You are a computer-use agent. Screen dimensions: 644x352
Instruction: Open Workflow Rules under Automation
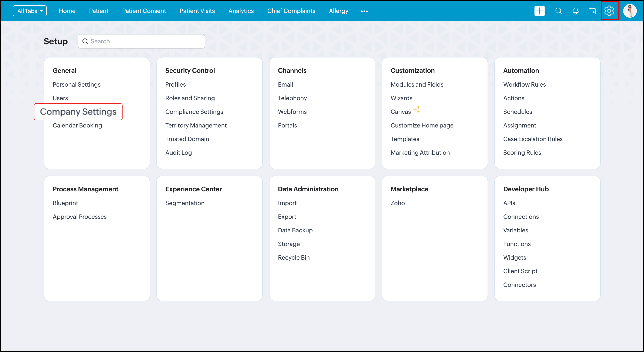(x=524, y=85)
